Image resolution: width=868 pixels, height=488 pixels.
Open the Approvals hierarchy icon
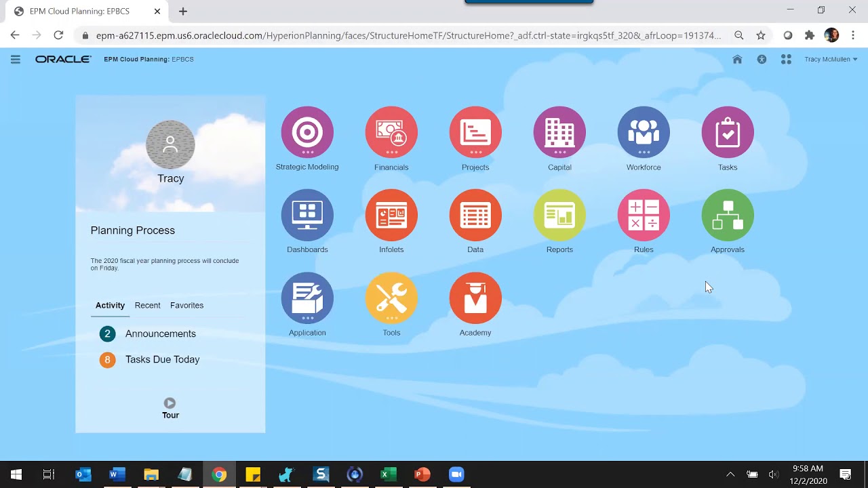728,215
